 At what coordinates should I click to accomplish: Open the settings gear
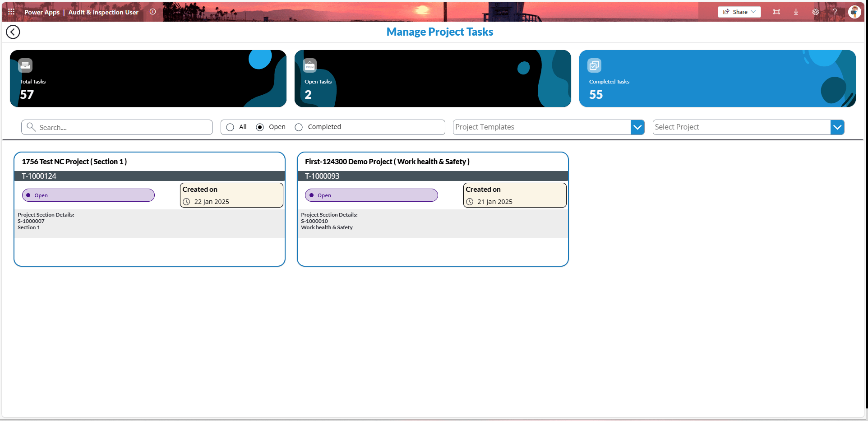tap(816, 12)
